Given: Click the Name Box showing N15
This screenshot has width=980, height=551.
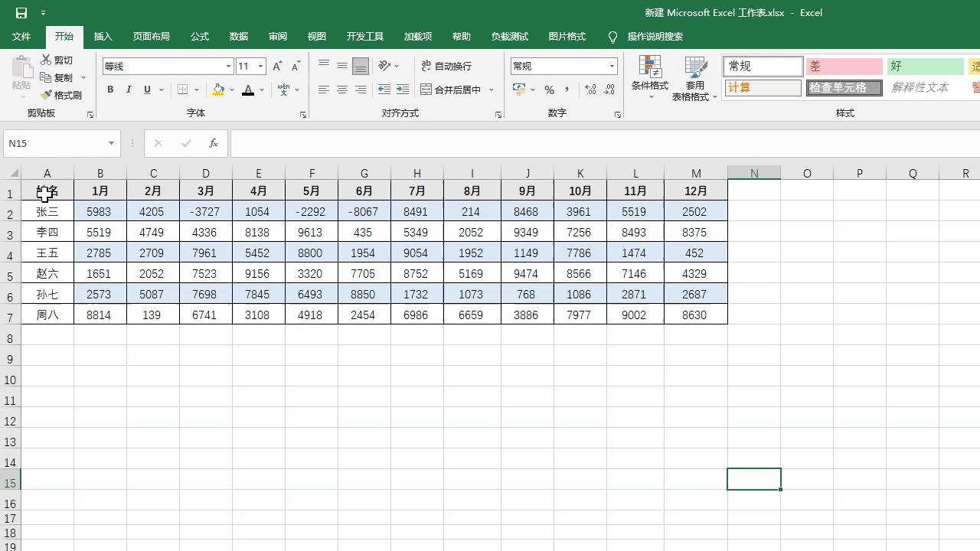Looking at the screenshot, I should 54,143.
